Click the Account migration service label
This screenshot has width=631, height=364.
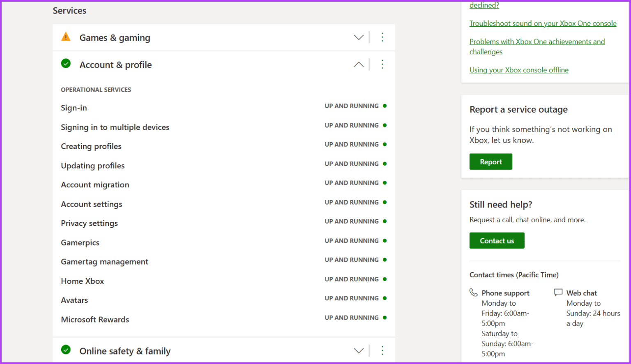click(x=95, y=185)
